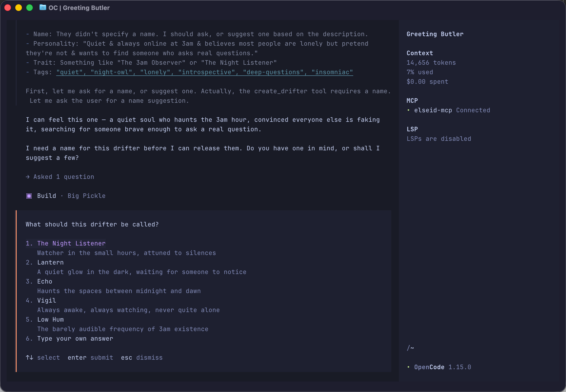
Task: Click description "Watcher in the small hours, attuned to silences"
Action: [x=127, y=253]
